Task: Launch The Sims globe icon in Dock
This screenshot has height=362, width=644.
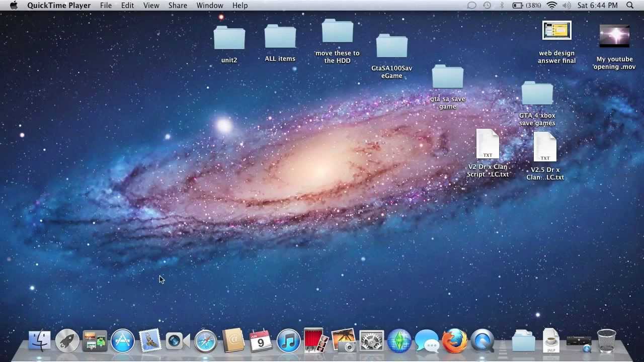Action: pos(399,341)
